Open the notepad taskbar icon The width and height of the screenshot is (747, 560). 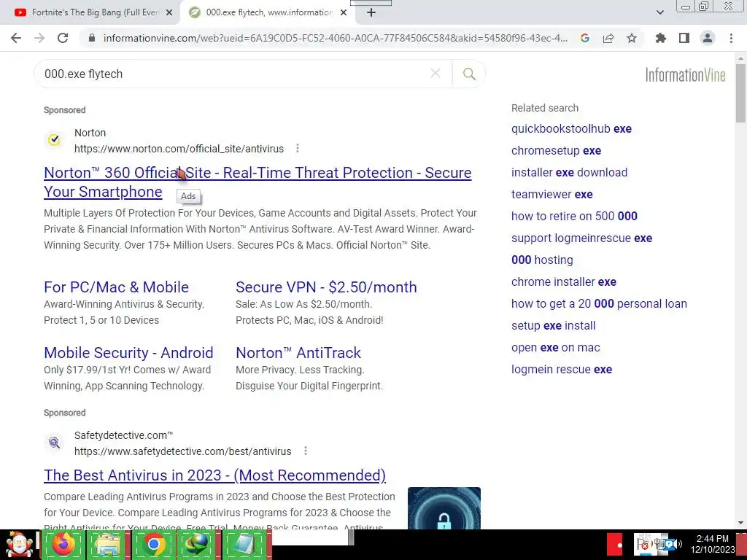244,545
